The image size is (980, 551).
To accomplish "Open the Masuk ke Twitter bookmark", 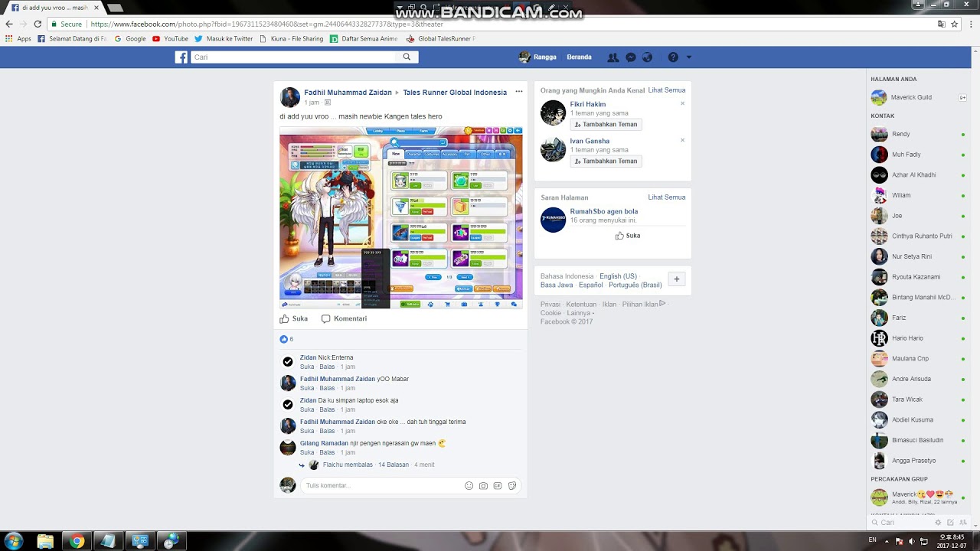I will [224, 38].
